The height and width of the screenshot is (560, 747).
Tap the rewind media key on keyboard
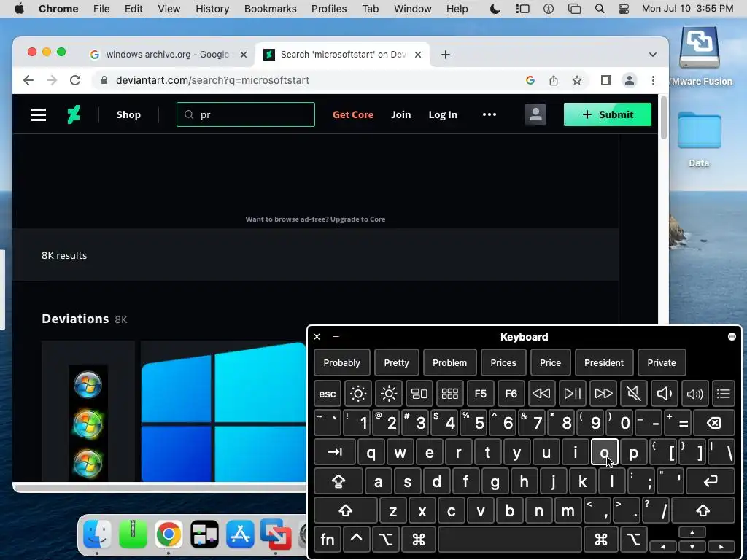coord(542,393)
